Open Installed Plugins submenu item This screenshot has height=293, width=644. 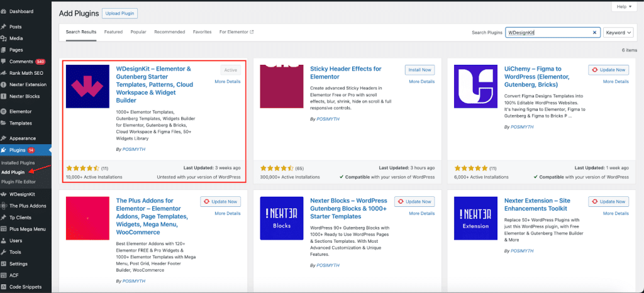click(18, 163)
